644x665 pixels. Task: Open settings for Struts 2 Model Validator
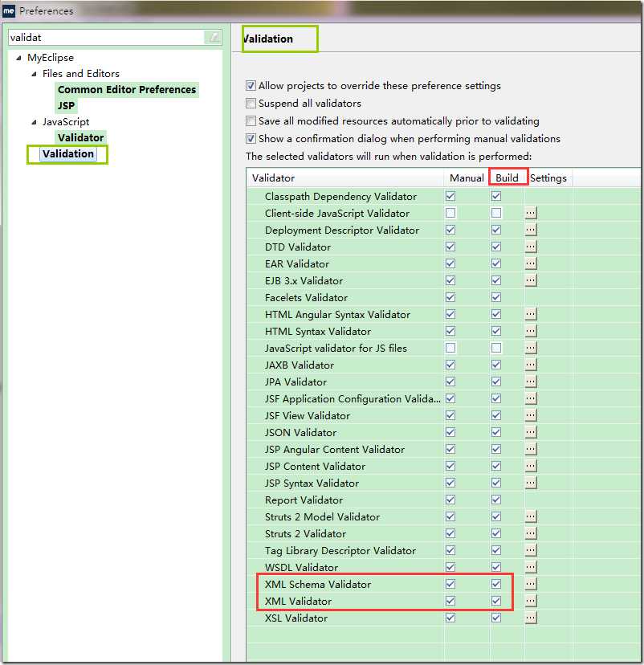click(x=531, y=516)
